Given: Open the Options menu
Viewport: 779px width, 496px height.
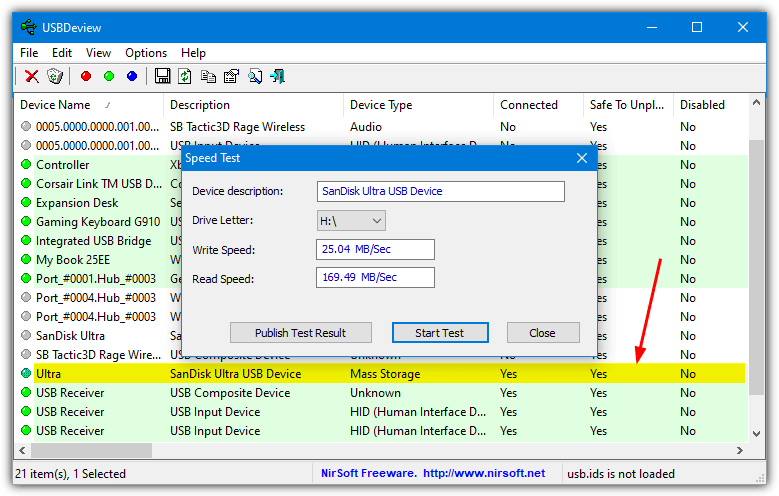Looking at the screenshot, I should pyautogui.click(x=146, y=53).
